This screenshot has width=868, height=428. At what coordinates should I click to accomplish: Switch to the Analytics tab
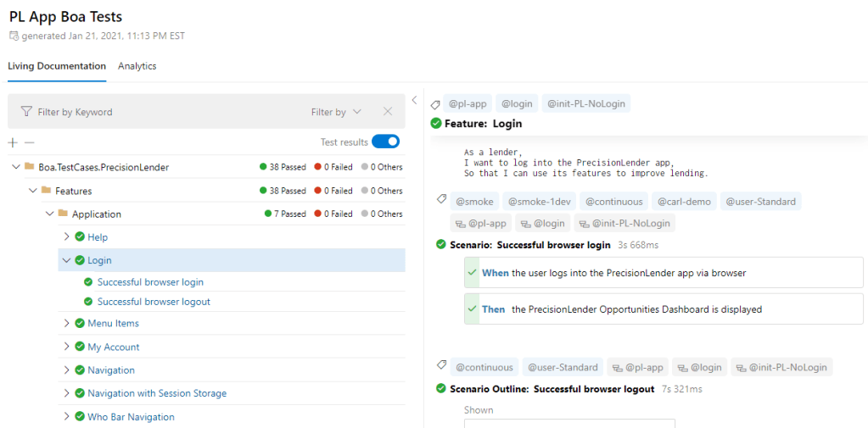tap(137, 66)
